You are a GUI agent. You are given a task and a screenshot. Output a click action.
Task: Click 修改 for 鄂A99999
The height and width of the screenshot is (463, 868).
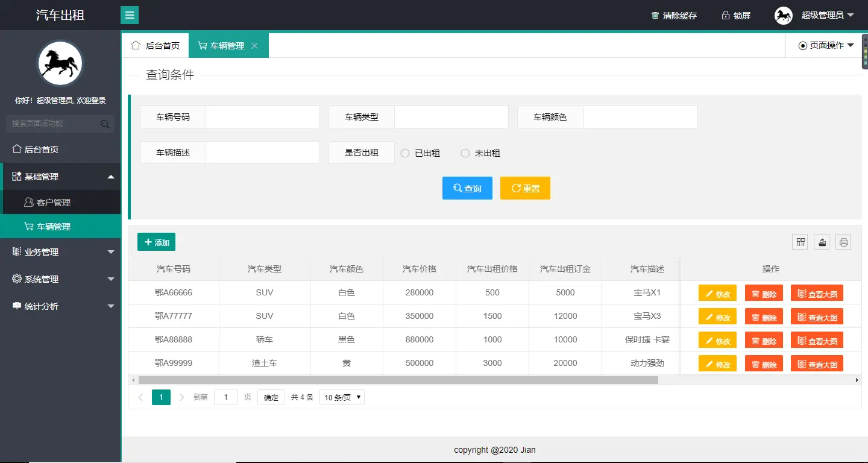pos(717,364)
